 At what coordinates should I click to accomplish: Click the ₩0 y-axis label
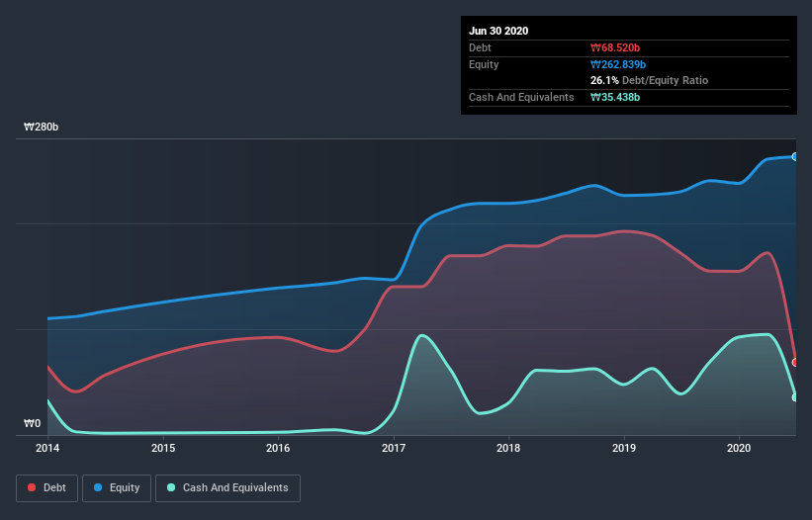(32, 424)
